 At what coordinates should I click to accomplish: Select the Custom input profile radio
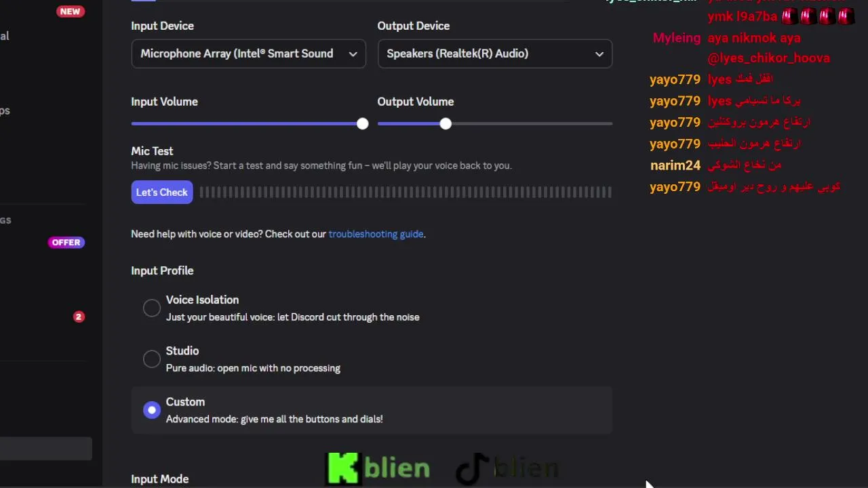point(152,410)
